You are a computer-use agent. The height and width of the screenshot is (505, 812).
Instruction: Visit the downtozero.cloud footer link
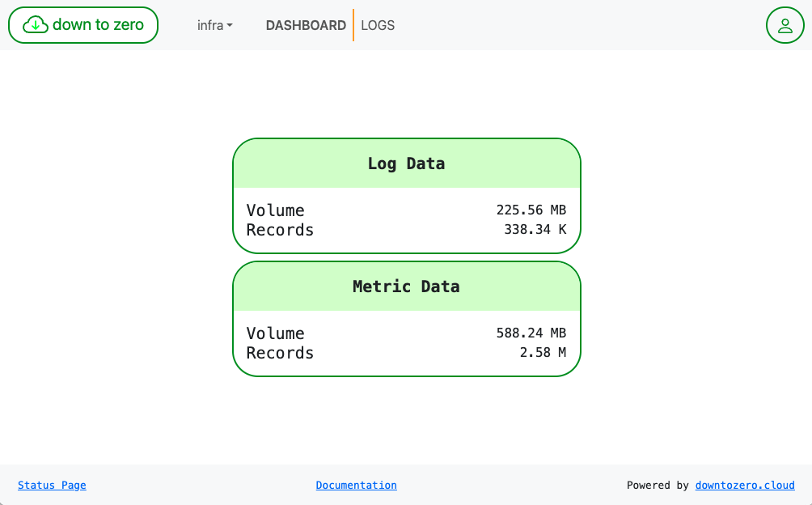point(744,486)
